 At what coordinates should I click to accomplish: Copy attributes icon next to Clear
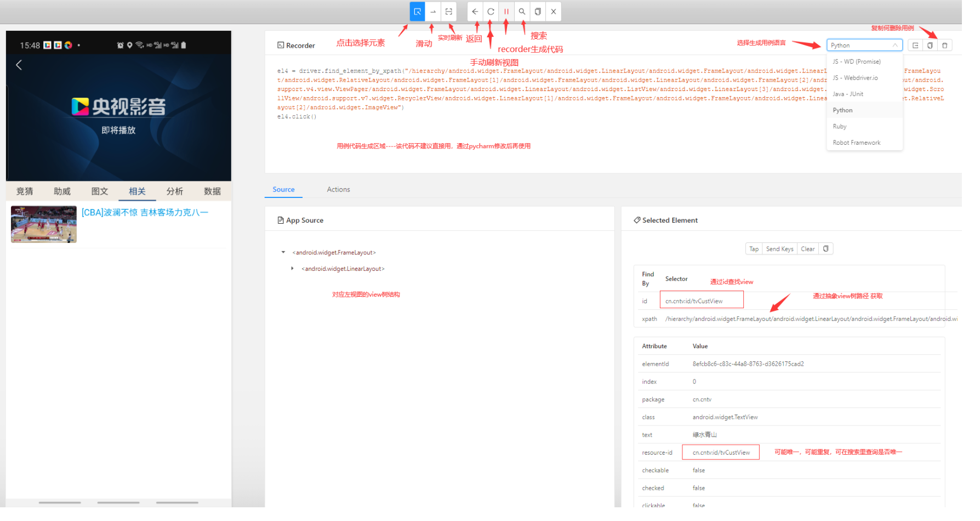pyautogui.click(x=826, y=249)
